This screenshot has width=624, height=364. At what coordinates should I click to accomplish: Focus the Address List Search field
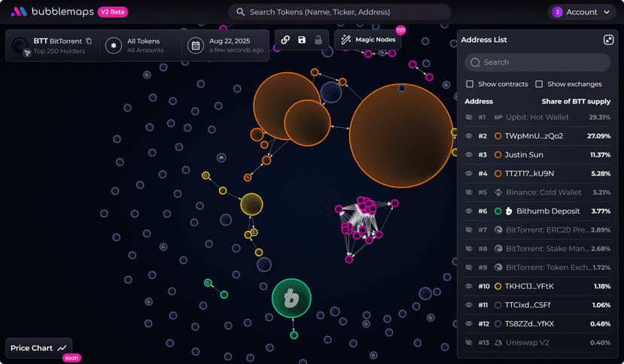[x=537, y=62]
